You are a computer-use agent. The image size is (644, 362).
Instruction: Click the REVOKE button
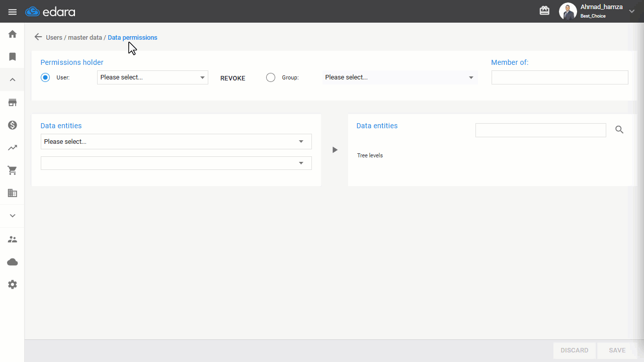(233, 78)
